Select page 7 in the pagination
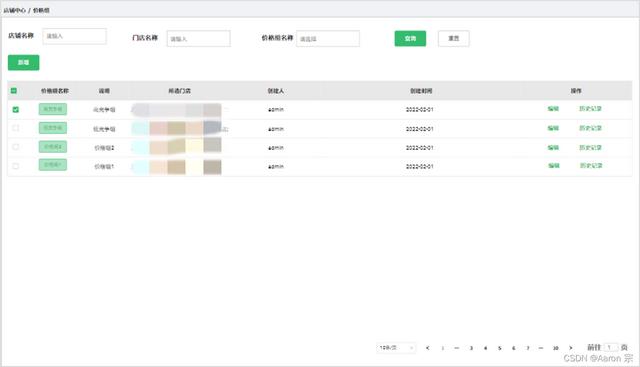640x367 pixels. coord(528,348)
